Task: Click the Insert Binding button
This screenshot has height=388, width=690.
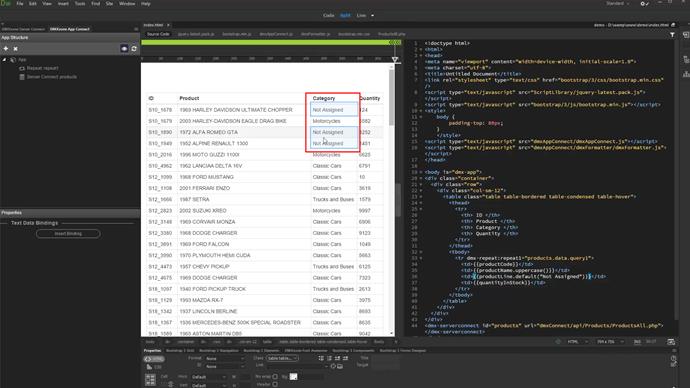Action: click(x=68, y=234)
